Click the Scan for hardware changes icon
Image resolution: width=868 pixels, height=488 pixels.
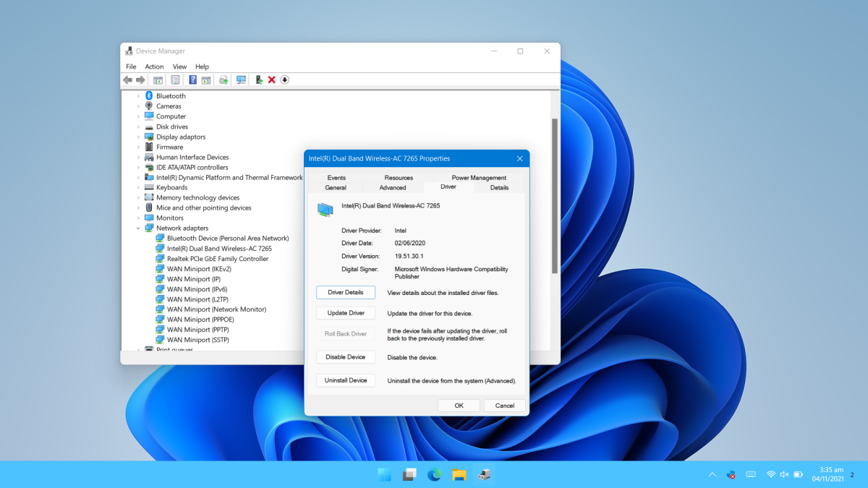coord(241,80)
